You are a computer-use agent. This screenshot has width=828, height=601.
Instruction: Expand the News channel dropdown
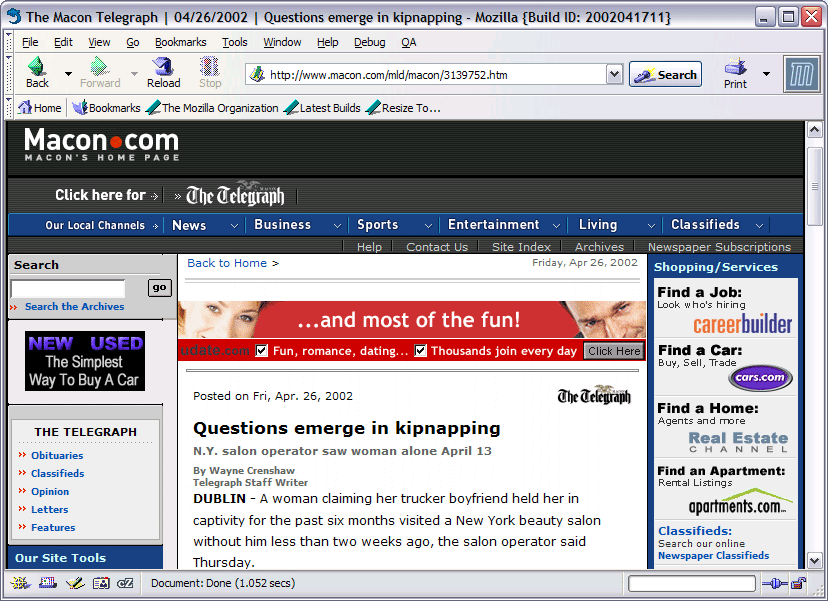point(234,226)
